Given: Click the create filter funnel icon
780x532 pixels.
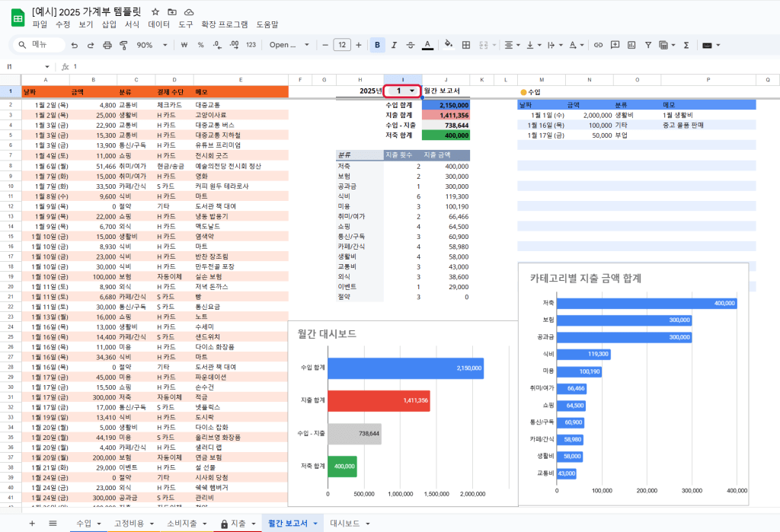Looking at the screenshot, I should [647, 45].
